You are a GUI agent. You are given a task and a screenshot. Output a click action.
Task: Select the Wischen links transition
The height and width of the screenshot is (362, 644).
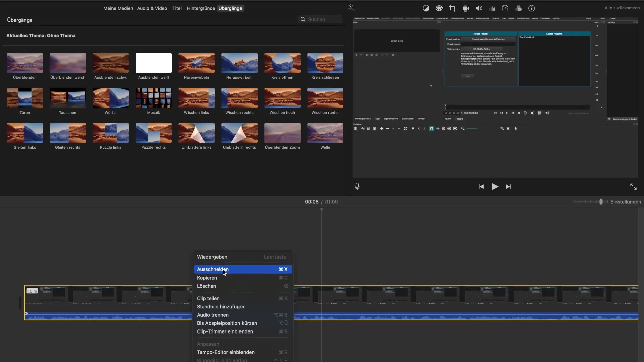pyautogui.click(x=197, y=98)
